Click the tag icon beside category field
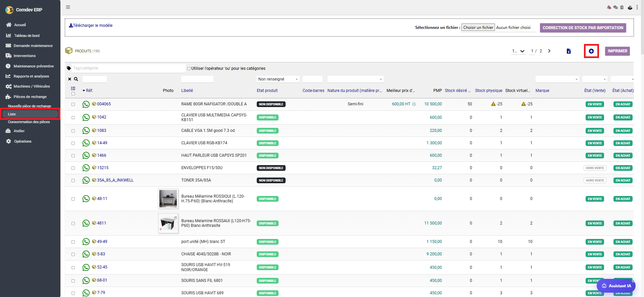Viewport: 644px width, 297px height. click(69, 68)
